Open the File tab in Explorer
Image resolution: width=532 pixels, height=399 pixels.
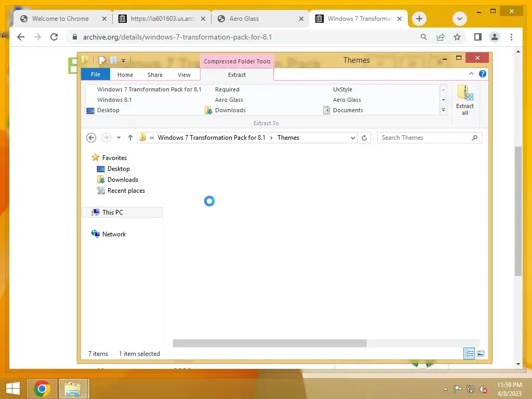click(x=96, y=74)
